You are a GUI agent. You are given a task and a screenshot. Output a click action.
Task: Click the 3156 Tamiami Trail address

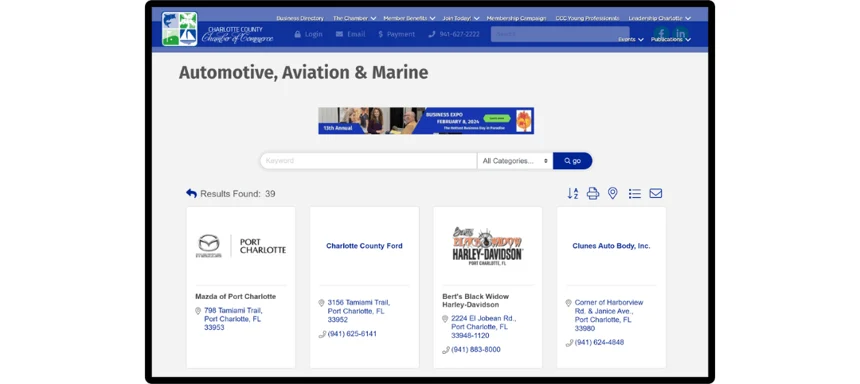coord(359,311)
